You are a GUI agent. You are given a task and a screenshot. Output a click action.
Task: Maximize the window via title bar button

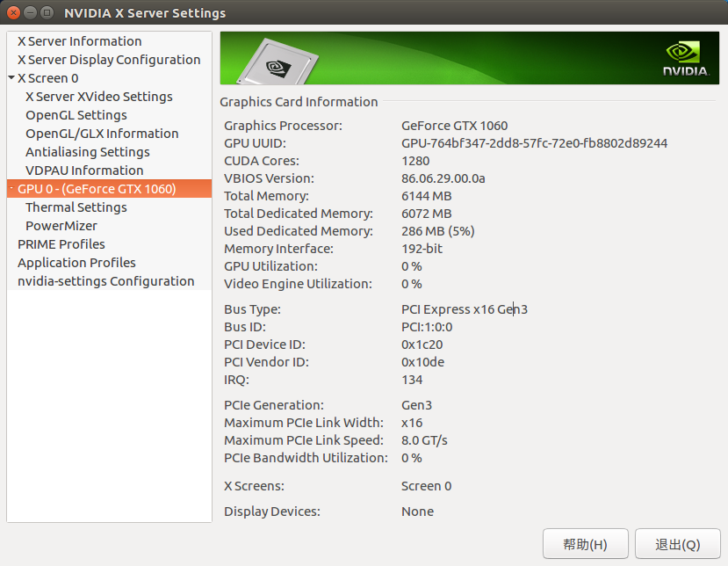(x=47, y=12)
